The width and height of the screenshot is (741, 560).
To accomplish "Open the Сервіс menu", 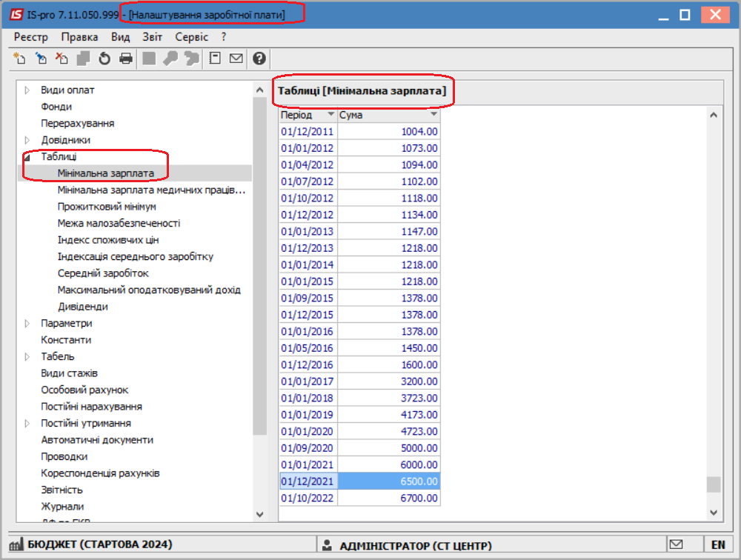I will (191, 37).
